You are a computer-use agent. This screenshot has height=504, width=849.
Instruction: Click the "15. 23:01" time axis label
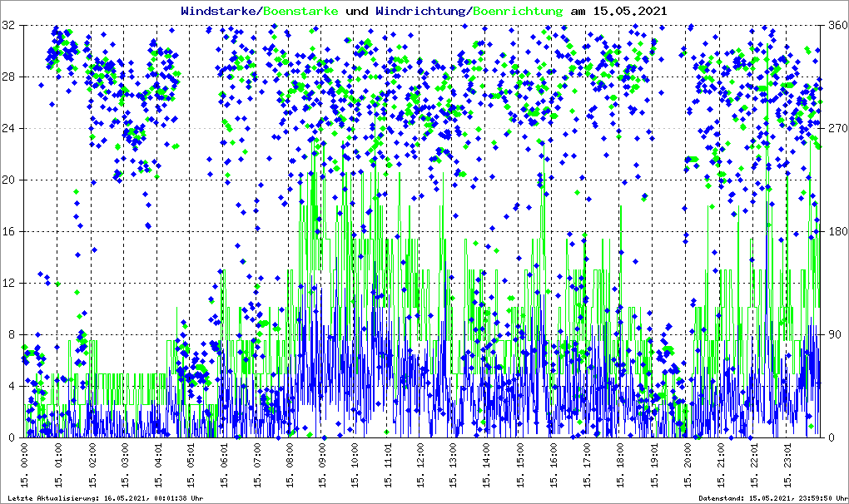click(x=787, y=467)
